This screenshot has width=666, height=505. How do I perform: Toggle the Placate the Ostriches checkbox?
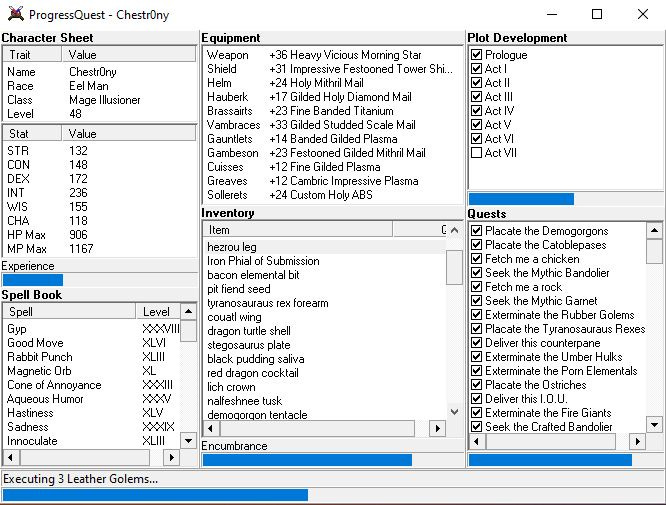coord(477,385)
